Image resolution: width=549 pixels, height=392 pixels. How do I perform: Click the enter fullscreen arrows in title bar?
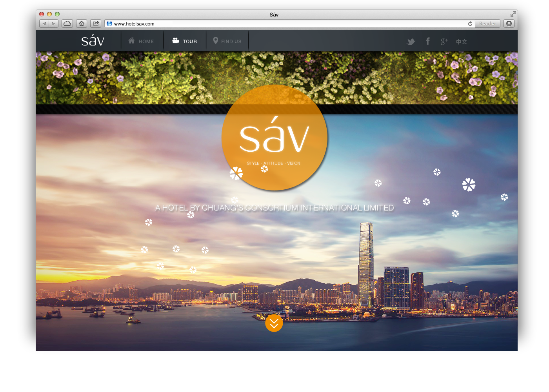pyautogui.click(x=513, y=14)
